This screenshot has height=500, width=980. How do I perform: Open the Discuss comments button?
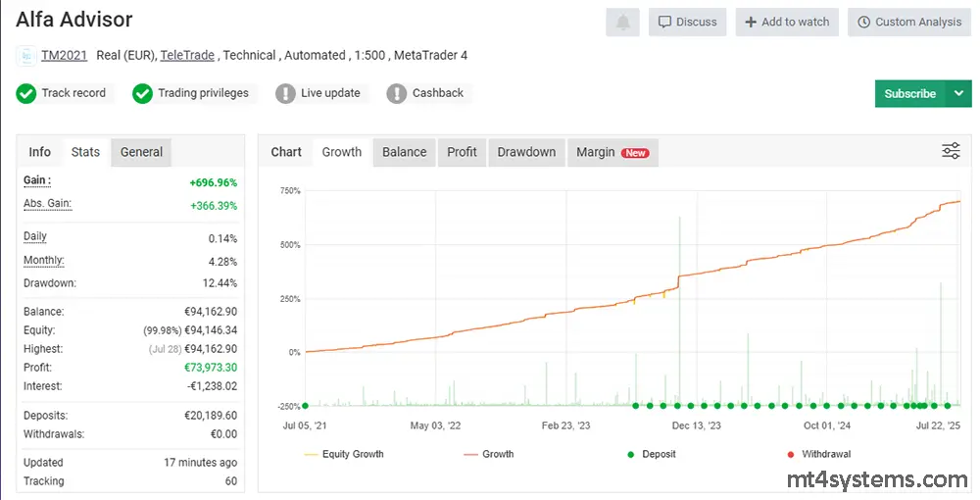point(687,22)
